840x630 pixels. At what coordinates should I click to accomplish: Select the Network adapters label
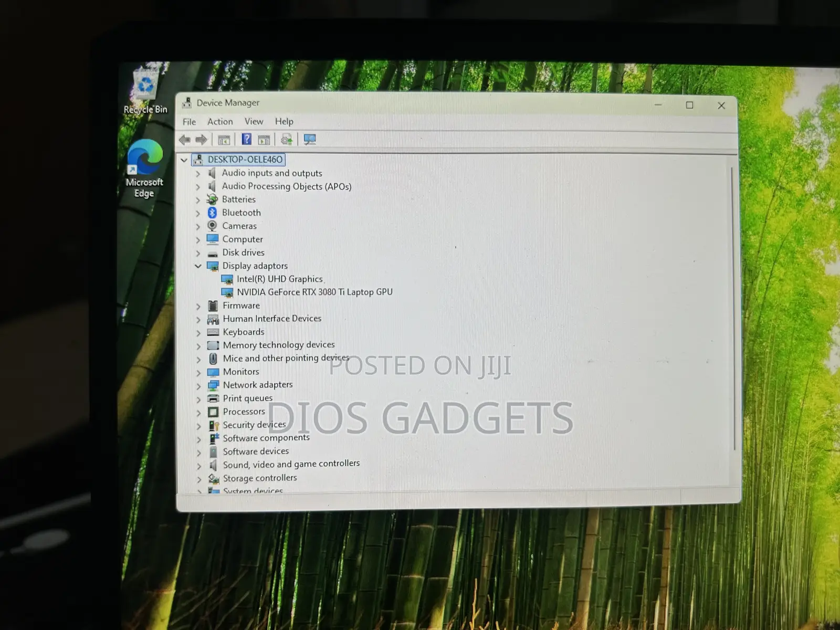coord(258,384)
